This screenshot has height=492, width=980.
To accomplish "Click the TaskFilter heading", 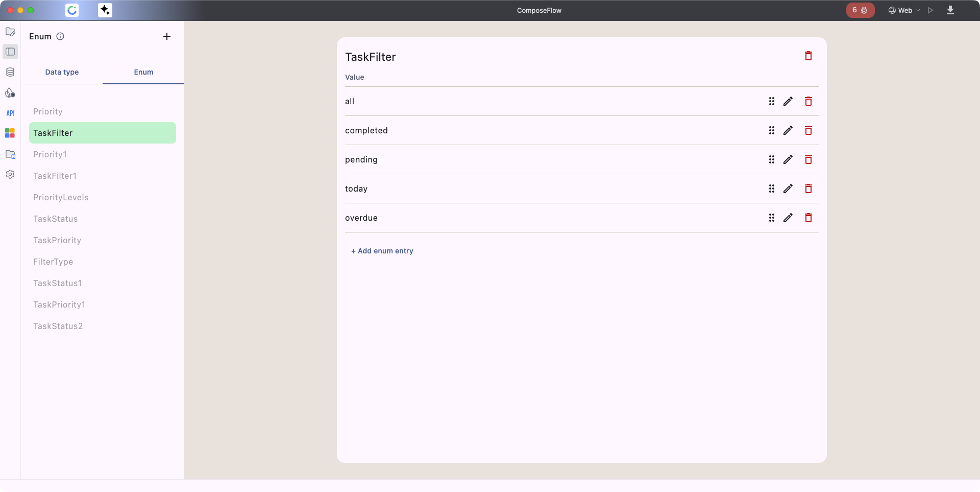I will point(371,57).
